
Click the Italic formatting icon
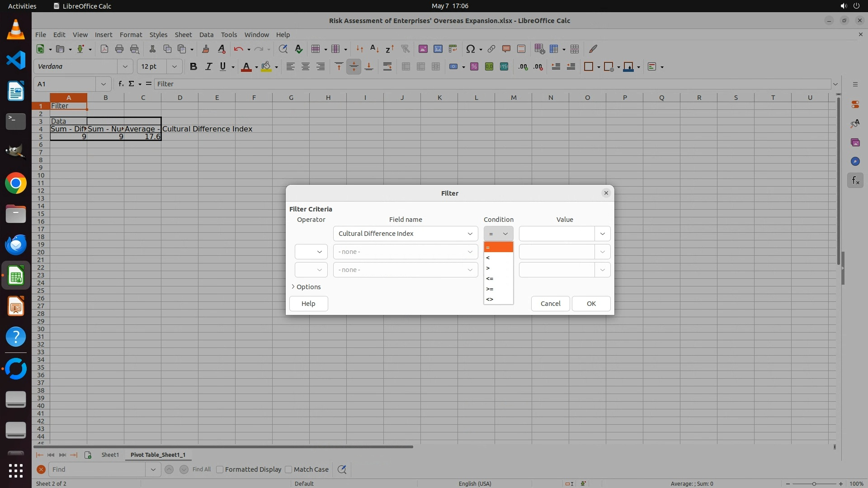pyautogui.click(x=208, y=67)
